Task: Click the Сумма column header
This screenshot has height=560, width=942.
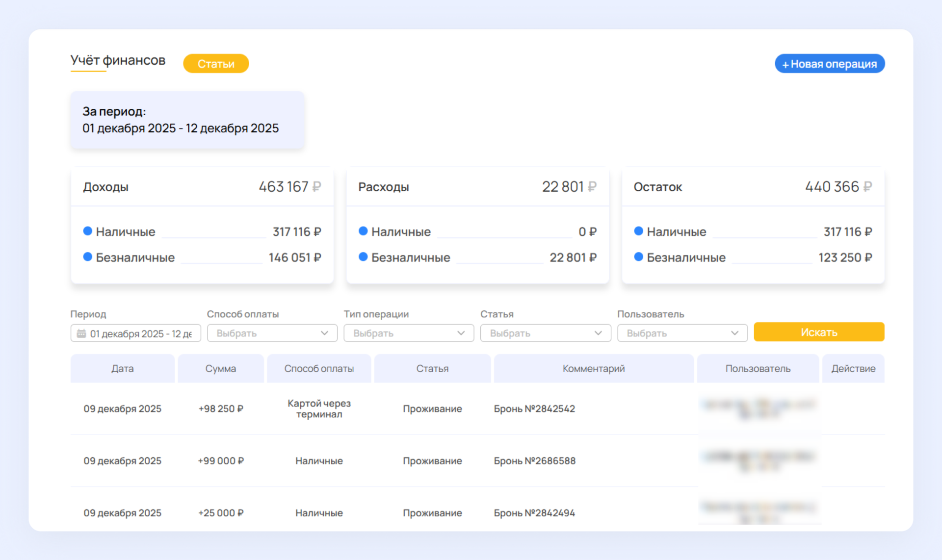Action: 220,368
